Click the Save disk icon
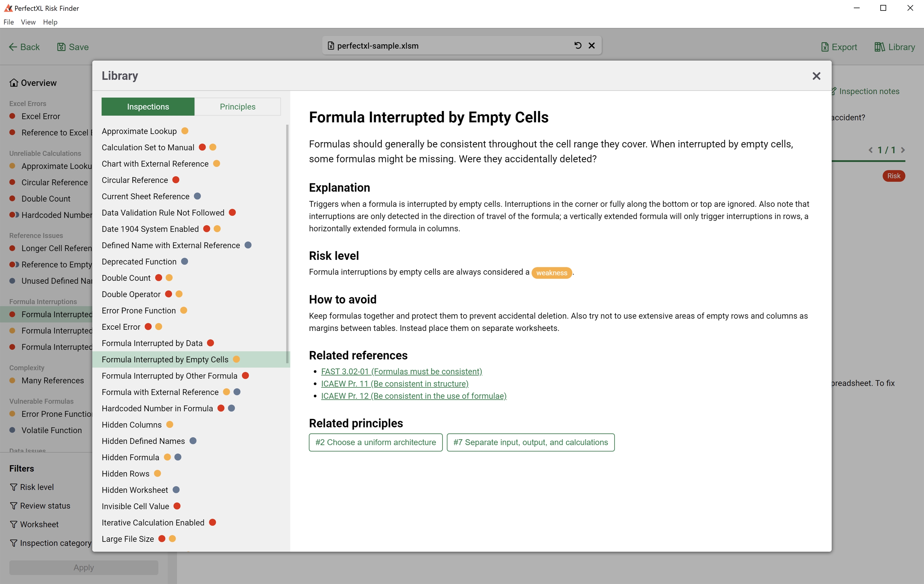This screenshot has height=584, width=924. (61, 47)
